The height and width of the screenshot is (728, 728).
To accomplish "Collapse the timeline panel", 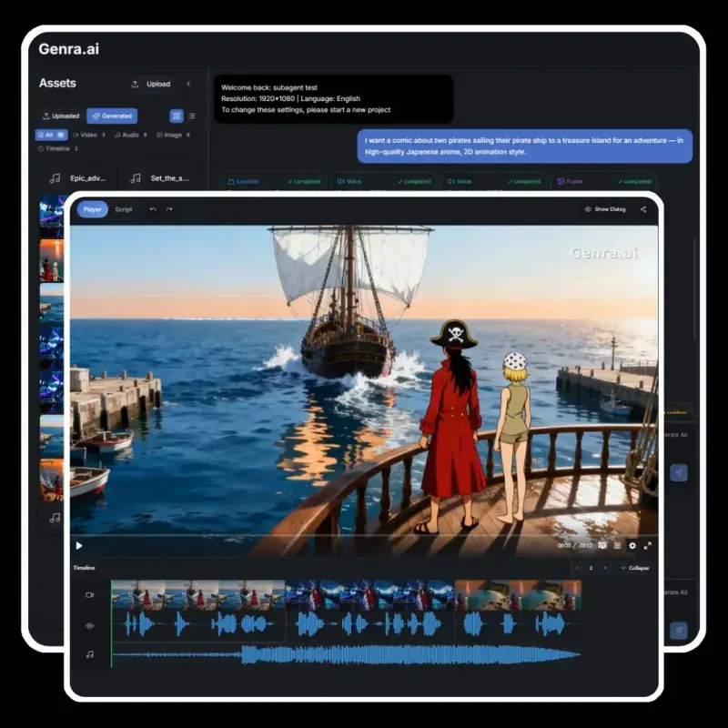I will (634, 568).
